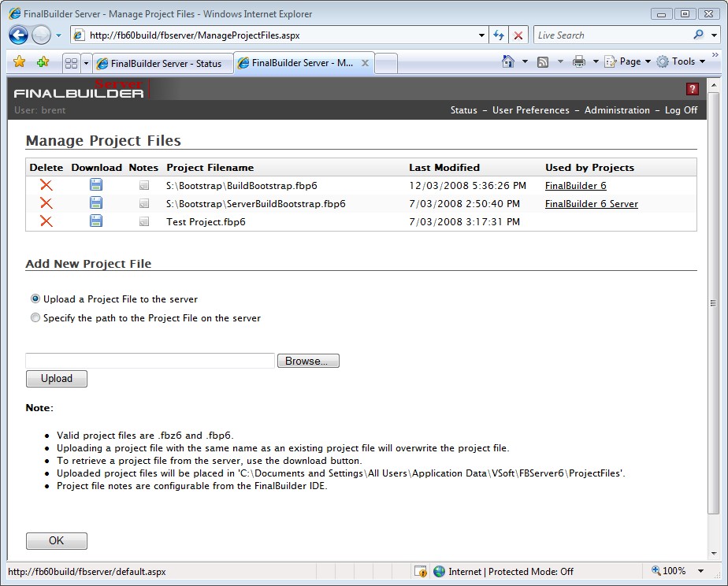Click the scrollbar up arrow
The height and width of the screenshot is (586, 728).
(x=713, y=85)
